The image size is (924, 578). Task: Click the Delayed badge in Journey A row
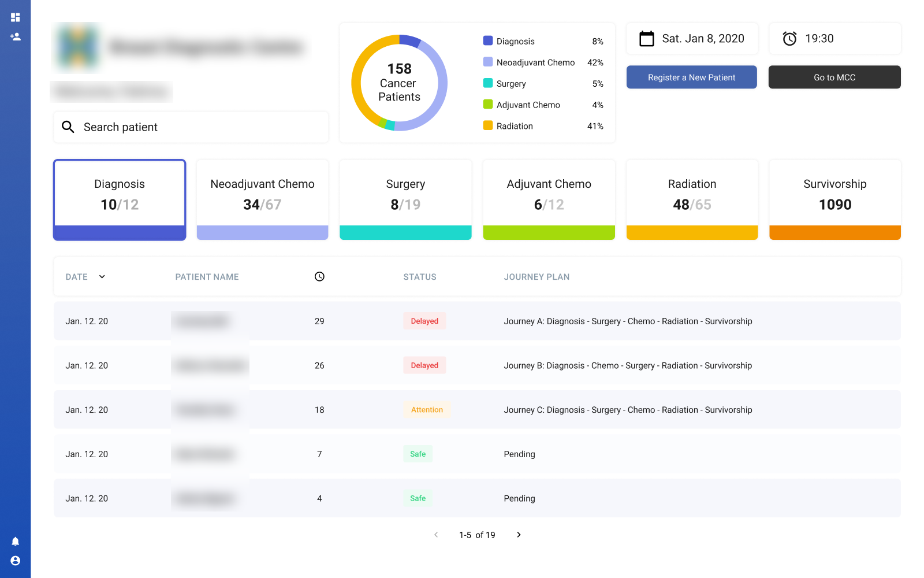[424, 321]
